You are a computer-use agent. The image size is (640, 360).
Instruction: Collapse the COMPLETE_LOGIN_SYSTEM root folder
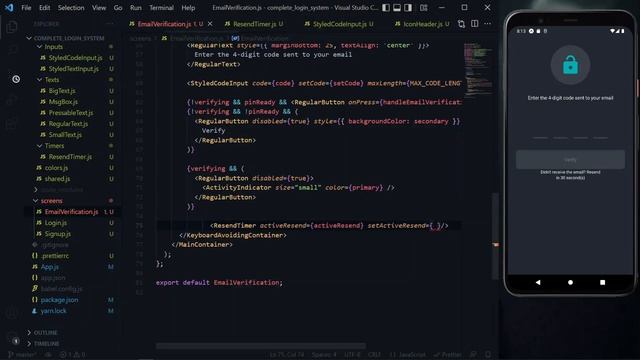click(29, 38)
